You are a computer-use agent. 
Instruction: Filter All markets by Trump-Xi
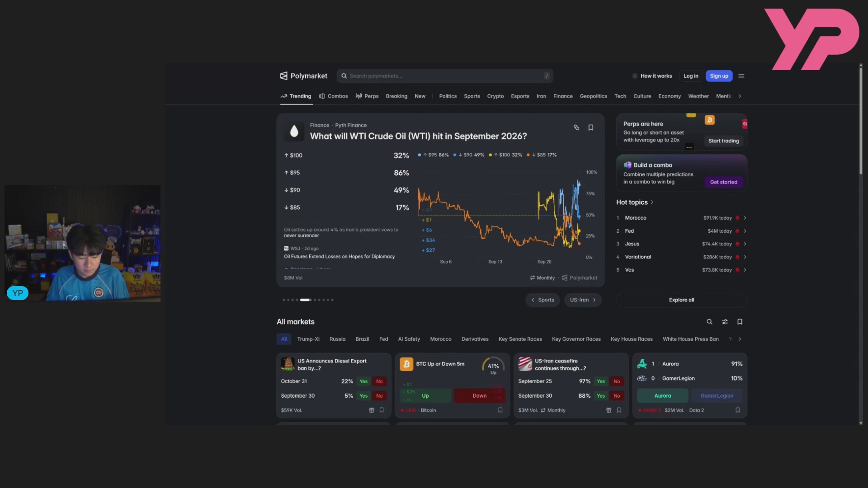[x=308, y=339]
